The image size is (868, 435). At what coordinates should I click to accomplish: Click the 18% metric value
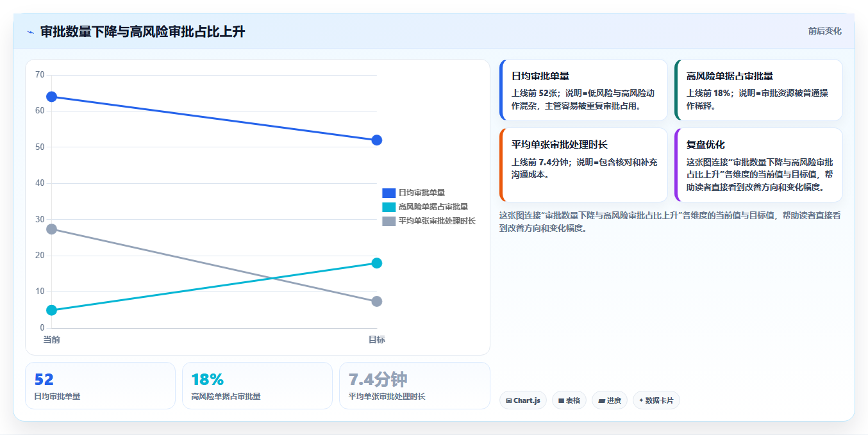pyautogui.click(x=207, y=380)
